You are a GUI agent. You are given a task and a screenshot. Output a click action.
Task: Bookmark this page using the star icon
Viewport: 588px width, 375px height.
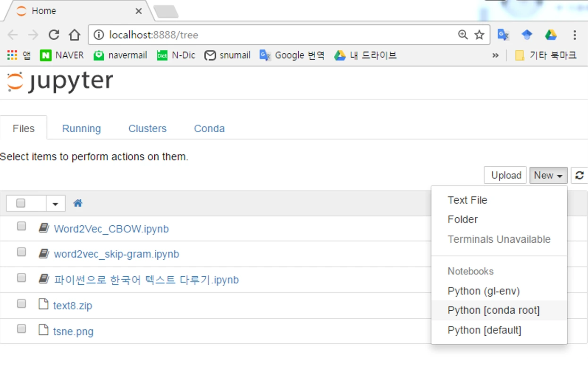pos(479,34)
